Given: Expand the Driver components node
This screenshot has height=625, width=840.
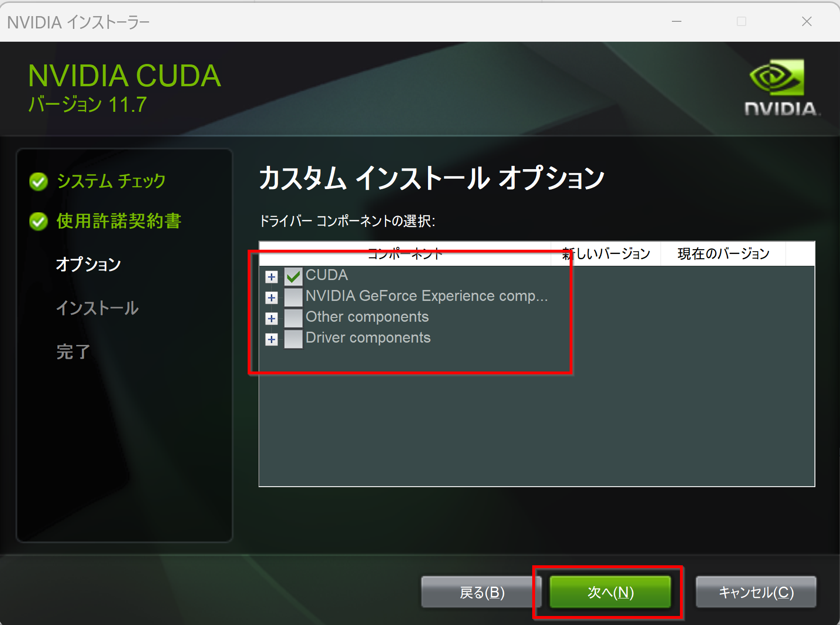Looking at the screenshot, I should point(271,339).
